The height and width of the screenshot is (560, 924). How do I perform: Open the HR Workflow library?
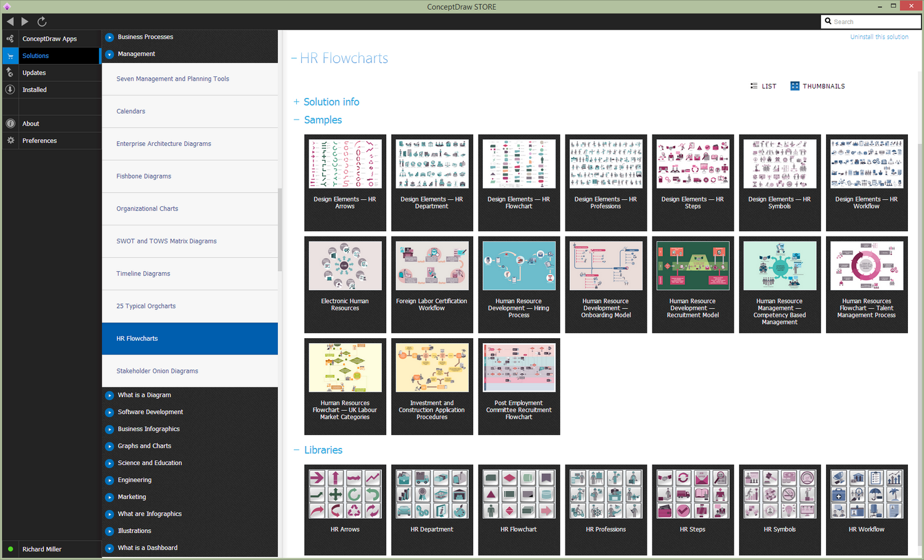click(x=867, y=509)
